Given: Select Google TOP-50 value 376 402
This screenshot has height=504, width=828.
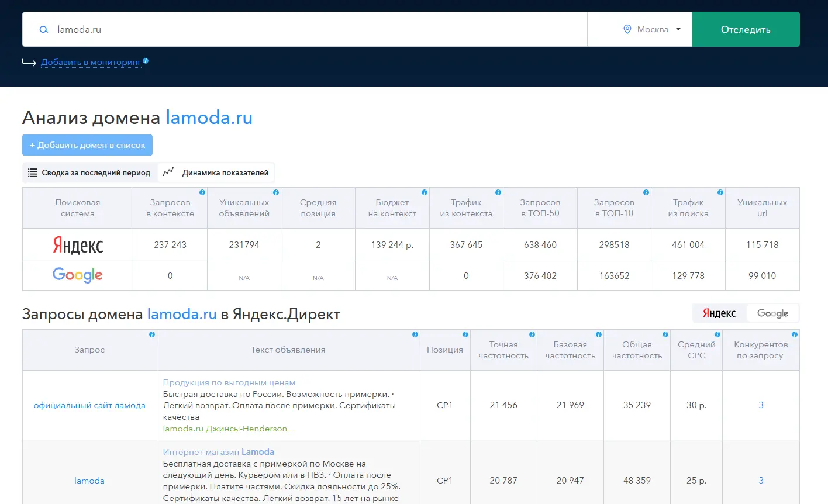Looking at the screenshot, I should tap(540, 275).
